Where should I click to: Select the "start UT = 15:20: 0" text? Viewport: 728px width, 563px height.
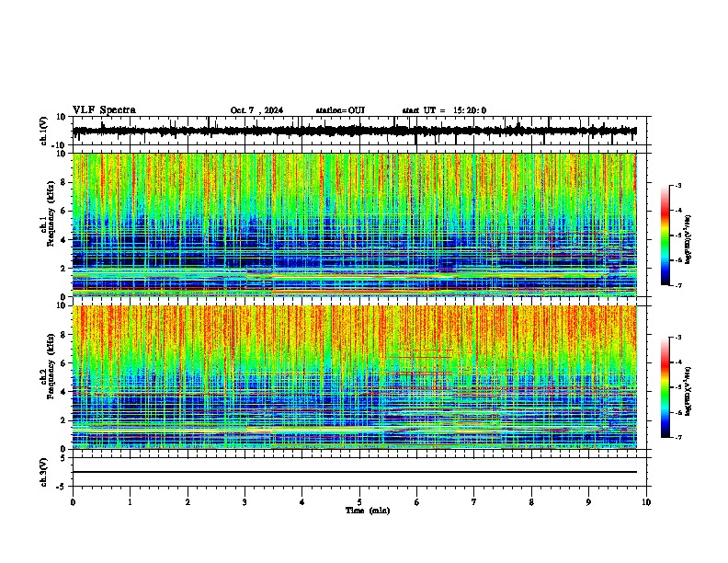444,110
